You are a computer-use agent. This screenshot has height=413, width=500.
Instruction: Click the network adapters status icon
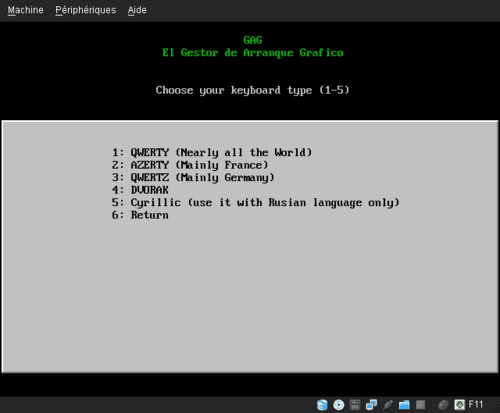[x=371, y=405]
